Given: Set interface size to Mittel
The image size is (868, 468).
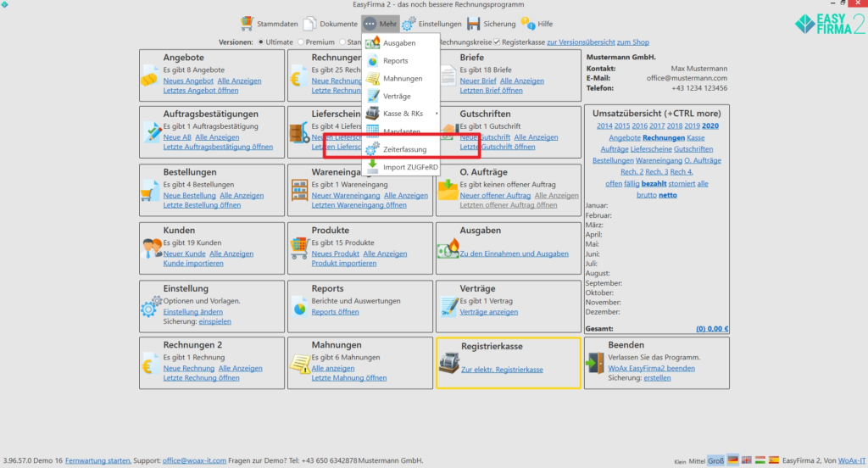Looking at the screenshot, I should click(697, 461).
